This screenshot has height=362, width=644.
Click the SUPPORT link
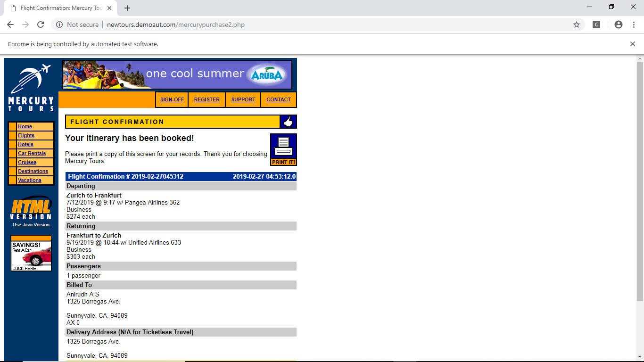pos(243,99)
